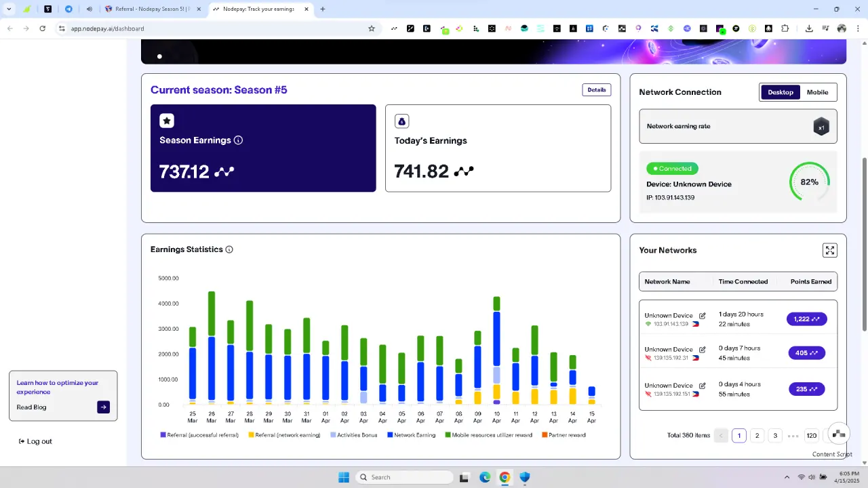Open Task View from the taskbar
Image resolution: width=868 pixels, height=488 pixels.
pos(464,477)
